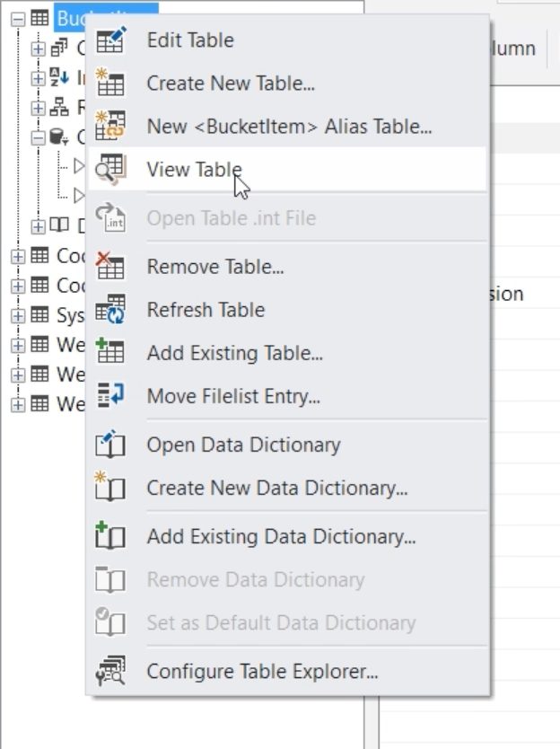Click the Remove Table red-X icon
The image size is (560, 749).
coord(110,267)
